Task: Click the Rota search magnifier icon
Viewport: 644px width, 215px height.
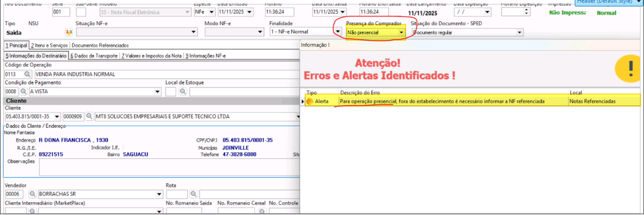Action: (194, 194)
